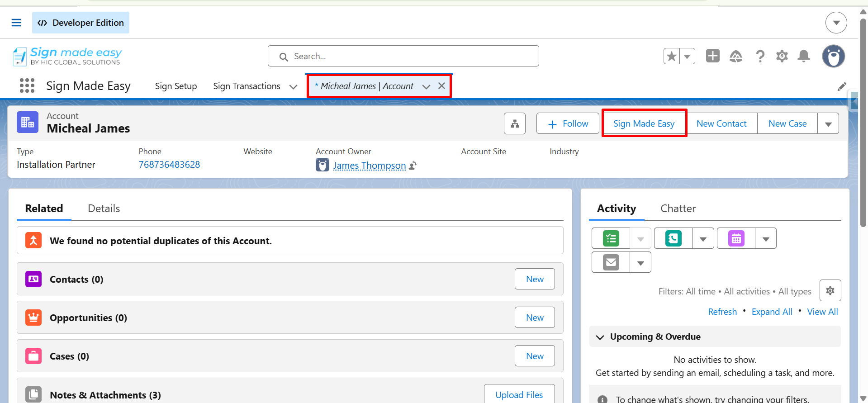The height and width of the screenshot is (403, 868).
Task: Click the New Case button
Action: tap(787, 123)
